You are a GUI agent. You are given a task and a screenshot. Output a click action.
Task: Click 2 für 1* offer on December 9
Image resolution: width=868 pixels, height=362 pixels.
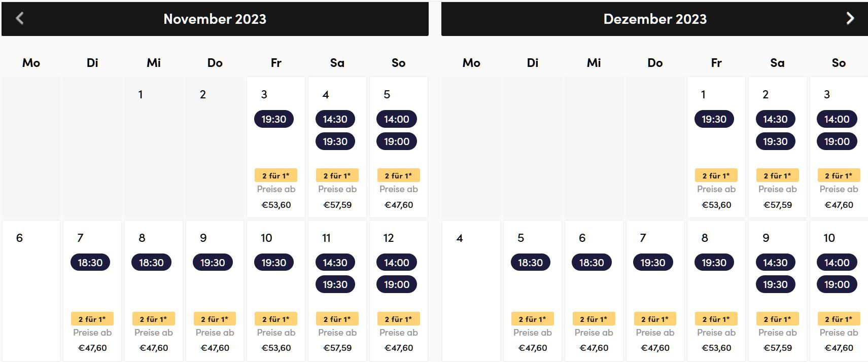point(778,319)
